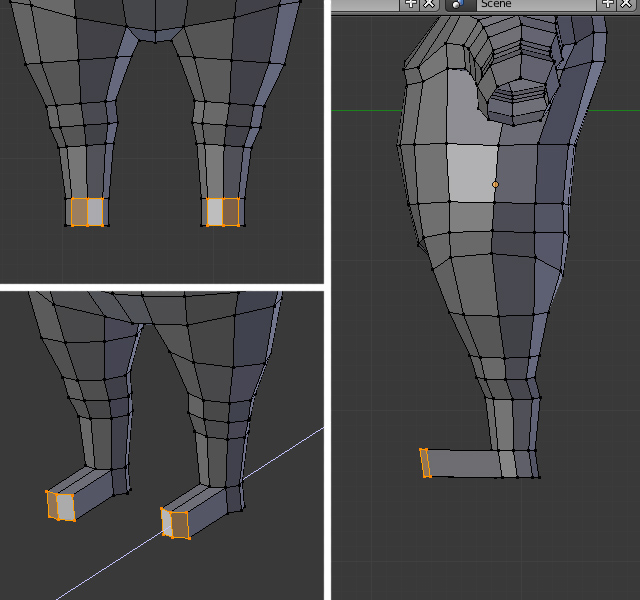Screen dimensions: 640x600
Task: Delete the screen layout with X button
Action: [x=429, y=4]
